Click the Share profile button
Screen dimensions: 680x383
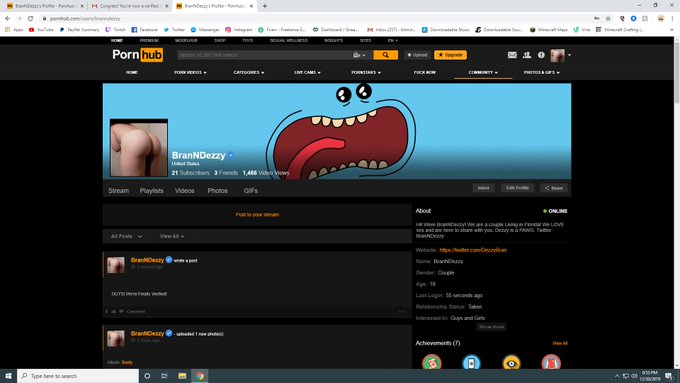click(x=554, y=188)
